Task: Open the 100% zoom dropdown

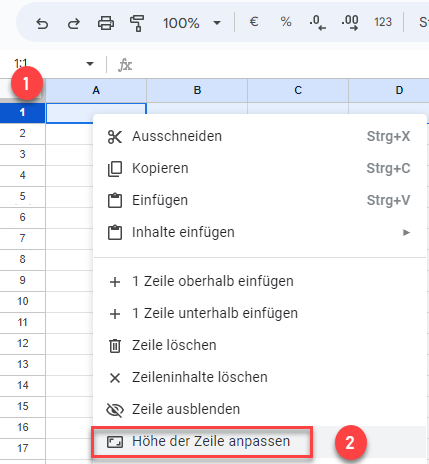Action: (x=191, y=23)
